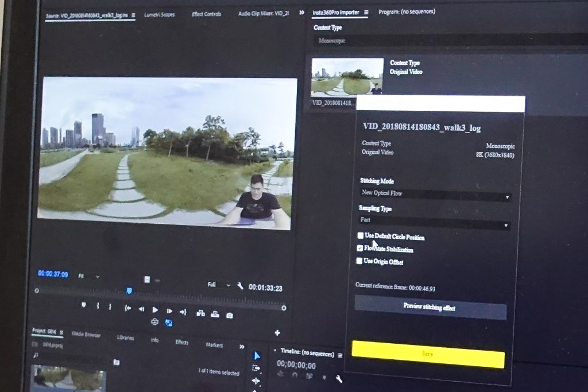This screenshot has height=392, width=588.
Task: Open the Source monitor button editor plus
Action: pyautogui.click(x=277, y=332)
